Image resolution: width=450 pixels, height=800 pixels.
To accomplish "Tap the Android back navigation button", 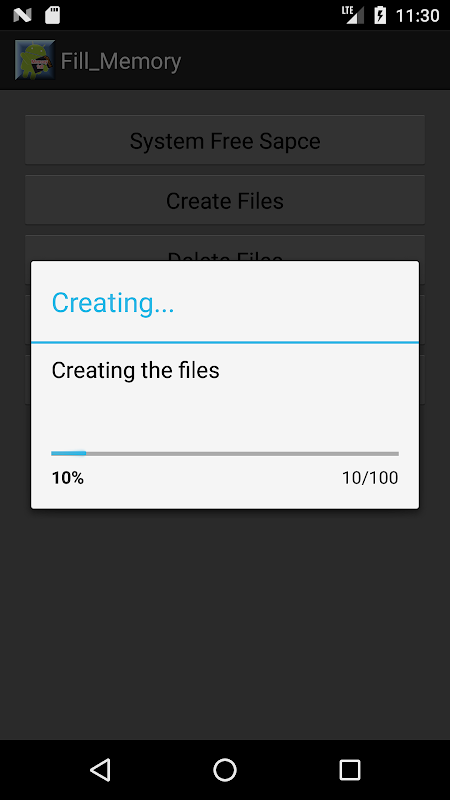I will point(100,769).
